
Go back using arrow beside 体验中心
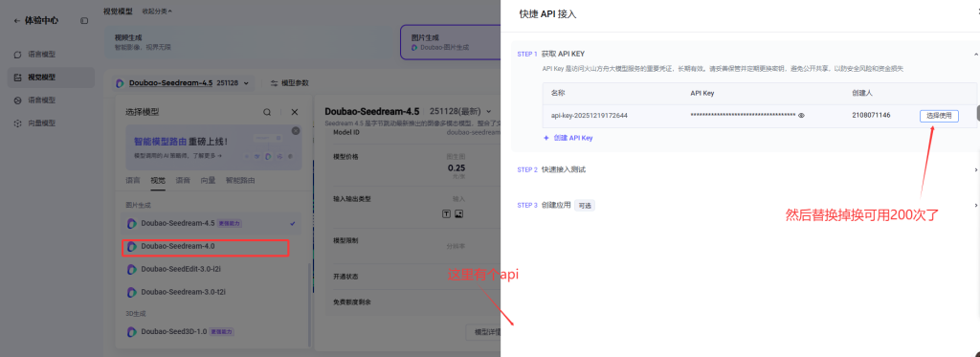[x=17, y=21]
